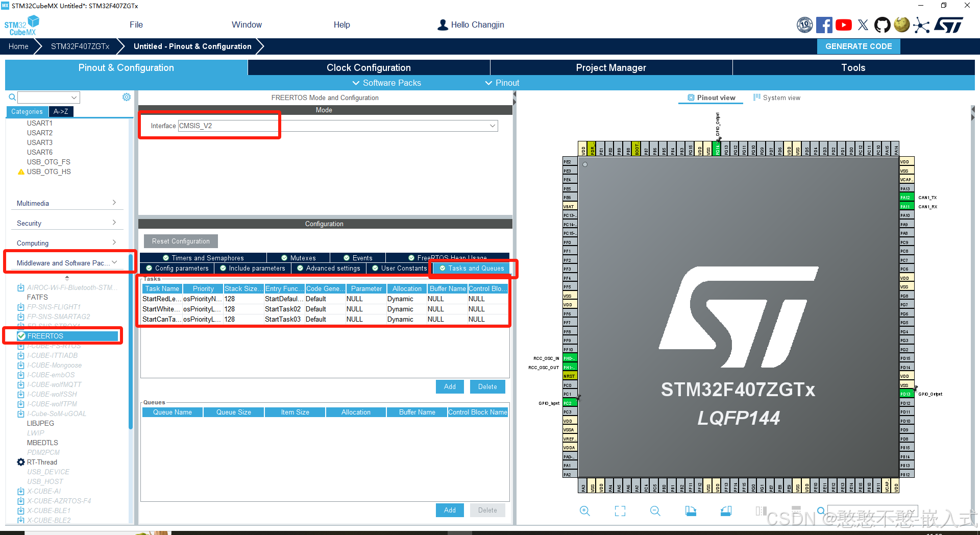Viewport: 980px width, 535px height.
Task: Expand the Multimedia category
Action: (66, 203)
